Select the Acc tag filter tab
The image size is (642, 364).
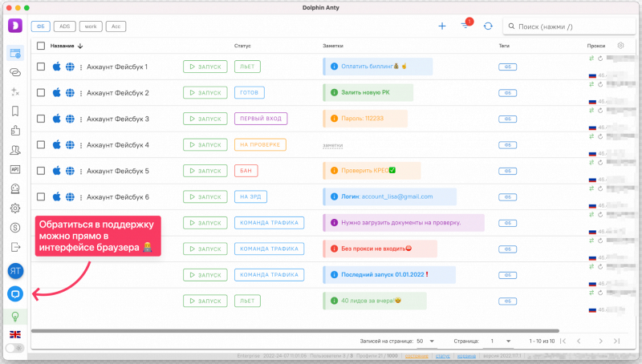116,26
